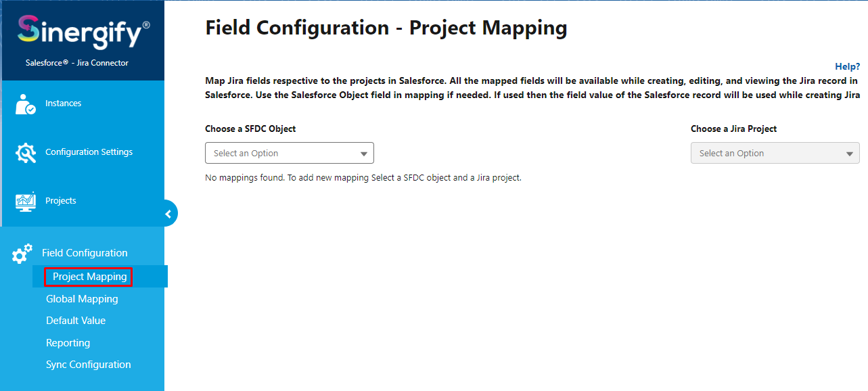868x391 pixels.
Task: Select Global Mapping submenu item
Action: click(82, 299)
